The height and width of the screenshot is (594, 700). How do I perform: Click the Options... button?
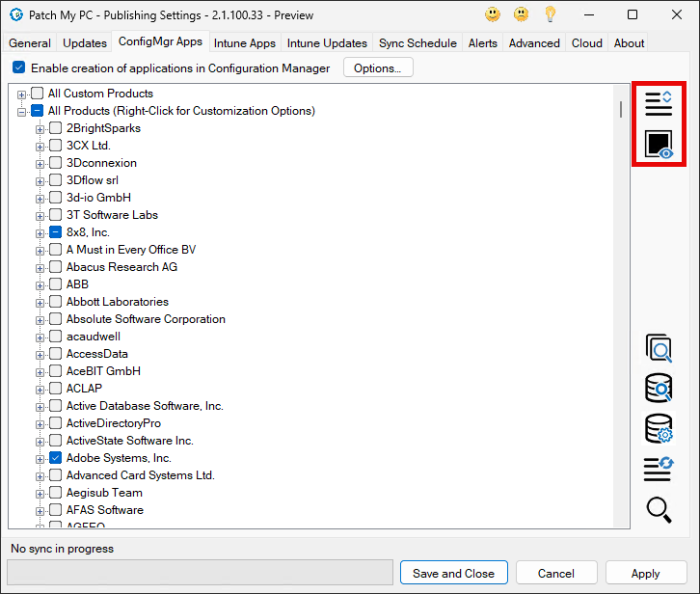(377, 68)
